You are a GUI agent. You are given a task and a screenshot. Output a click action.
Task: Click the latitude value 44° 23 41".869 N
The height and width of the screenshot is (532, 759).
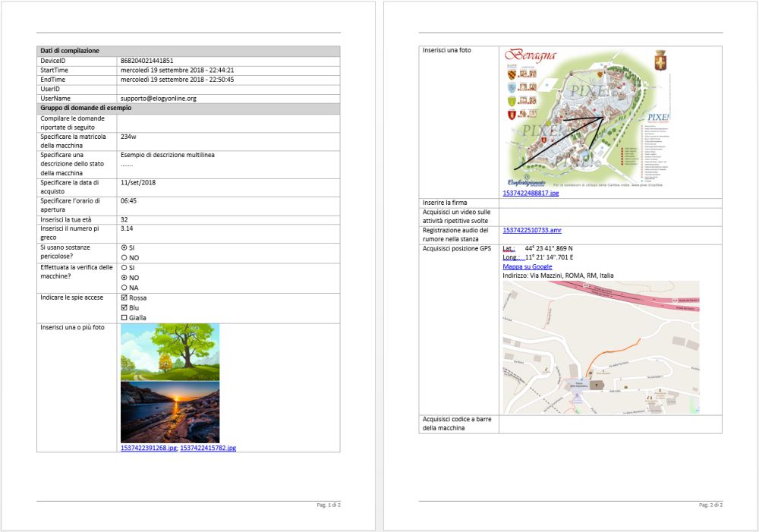[x=549, y=248]
